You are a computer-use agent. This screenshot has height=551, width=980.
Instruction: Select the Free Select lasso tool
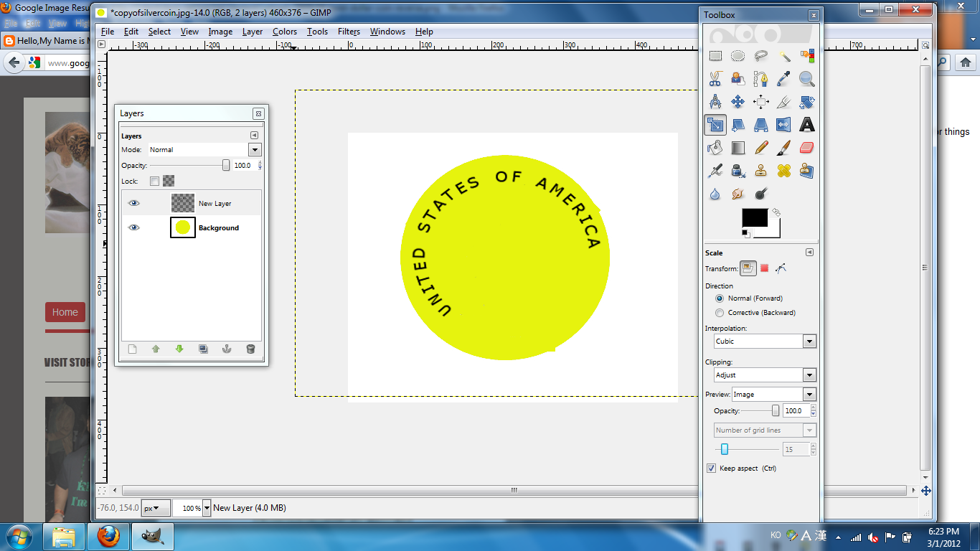[761, 56]
